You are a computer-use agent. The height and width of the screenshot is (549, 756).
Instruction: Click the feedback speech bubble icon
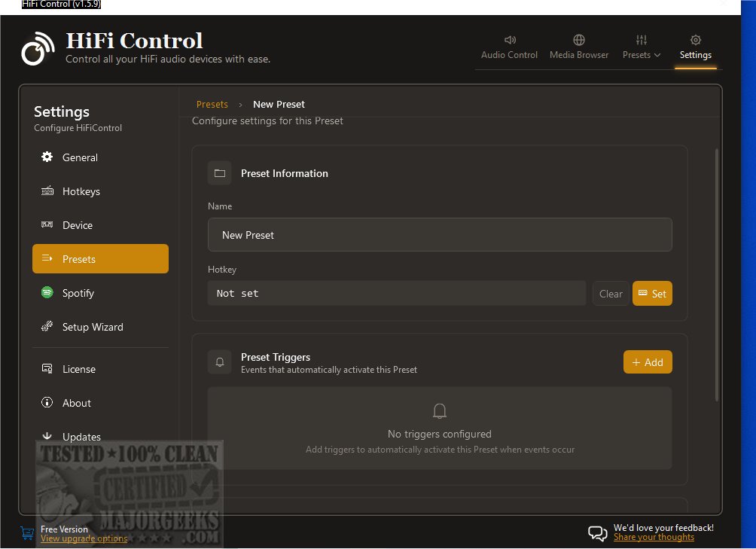pos(597,533)
